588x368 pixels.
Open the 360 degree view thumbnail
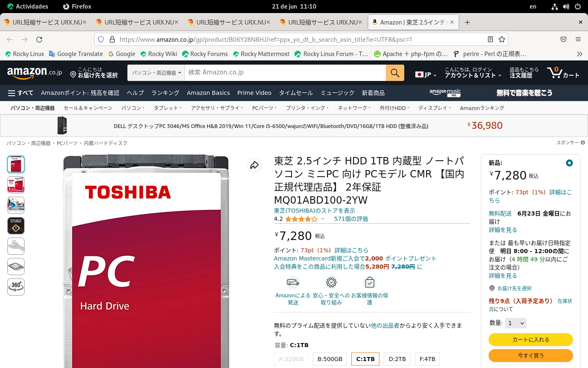coord(16,287)
